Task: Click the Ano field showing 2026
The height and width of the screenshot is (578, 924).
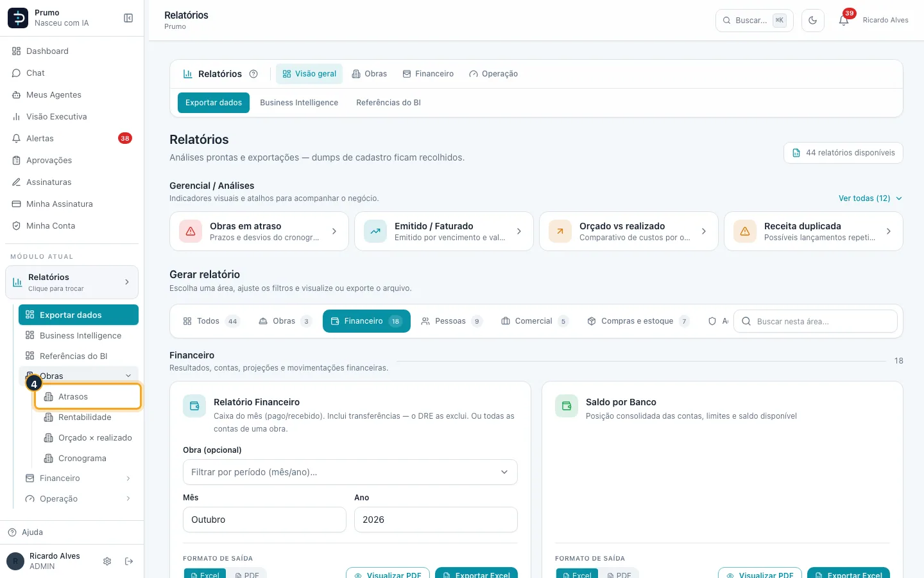Action: 436,520
